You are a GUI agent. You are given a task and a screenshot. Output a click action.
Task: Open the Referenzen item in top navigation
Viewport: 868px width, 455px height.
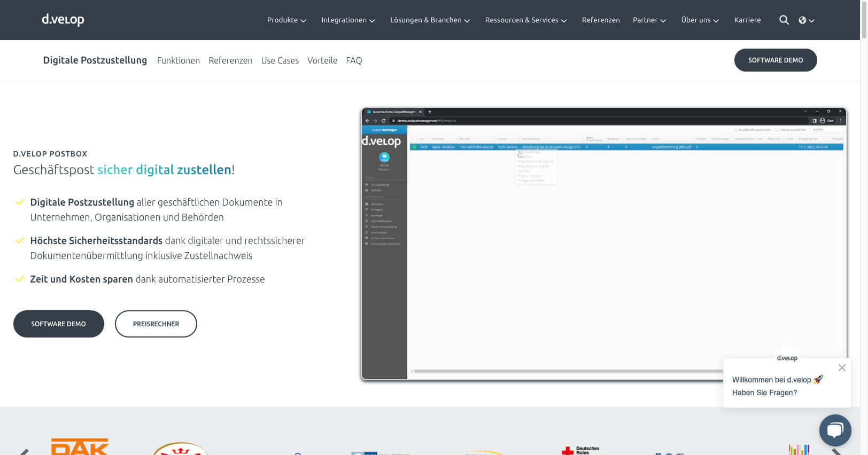pyautogui.click(x=601, y=20)
